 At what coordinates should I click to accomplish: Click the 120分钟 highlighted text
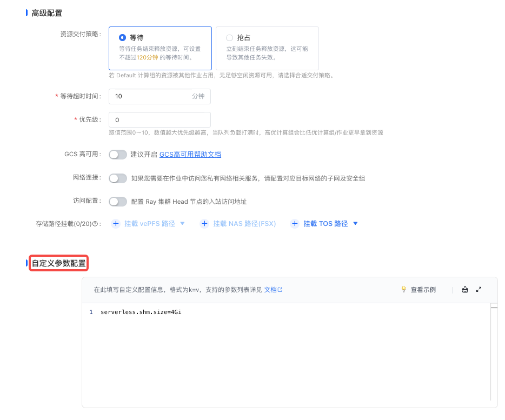148,58
